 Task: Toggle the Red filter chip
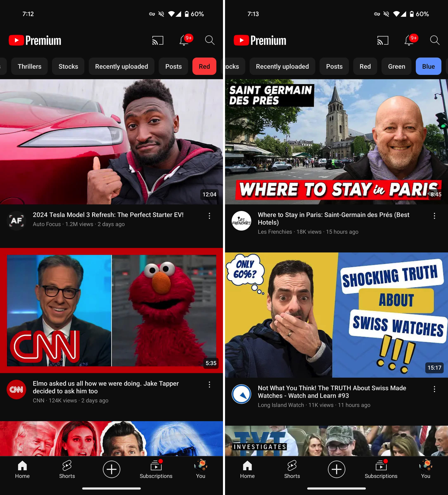click(204, 66)
